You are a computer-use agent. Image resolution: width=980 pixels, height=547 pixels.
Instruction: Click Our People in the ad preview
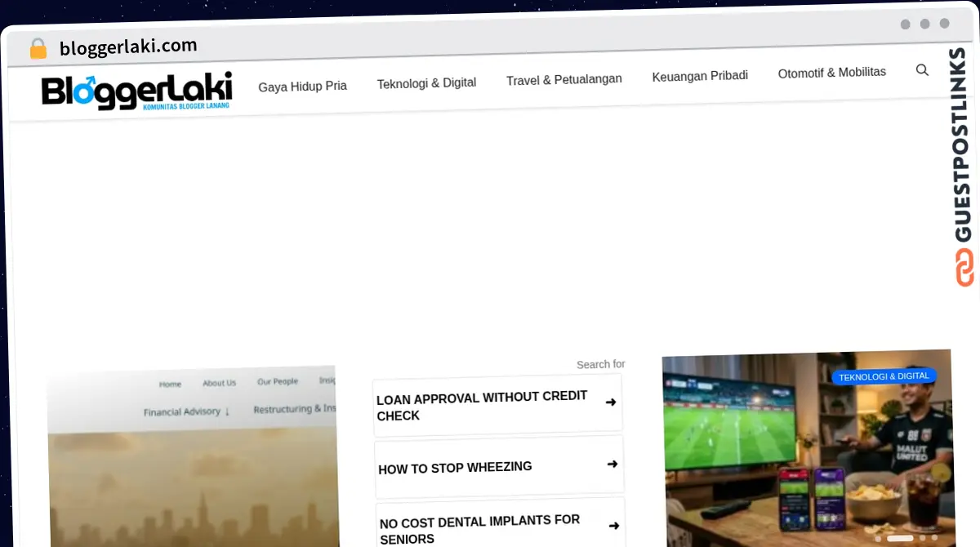coord(278,381)
